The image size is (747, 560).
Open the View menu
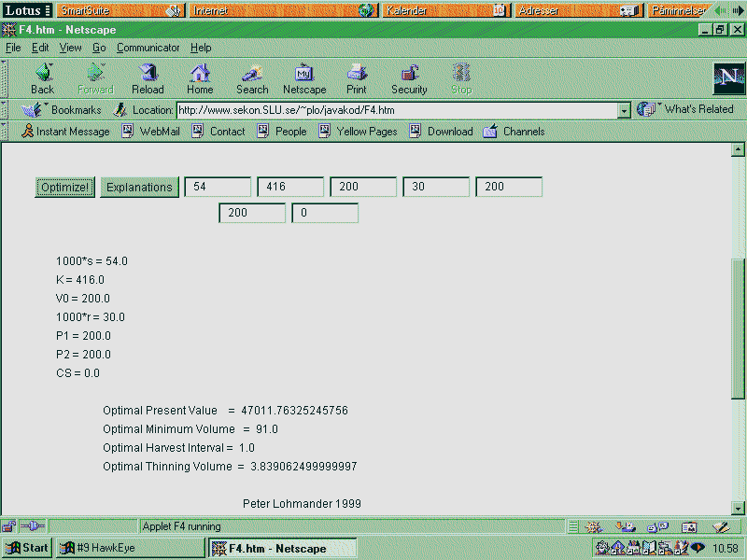tap(70, 48)
